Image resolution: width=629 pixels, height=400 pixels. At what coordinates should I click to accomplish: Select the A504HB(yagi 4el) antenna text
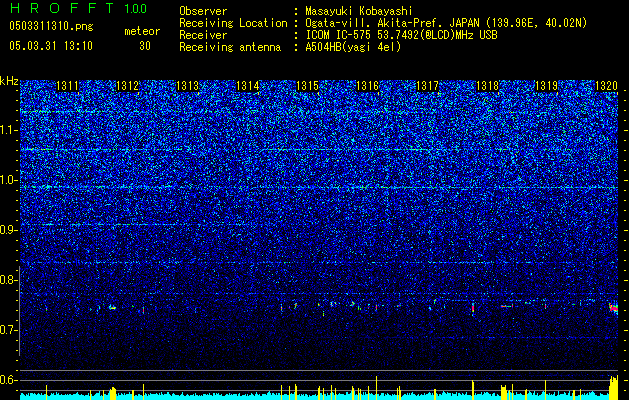(x=353, y=47)
